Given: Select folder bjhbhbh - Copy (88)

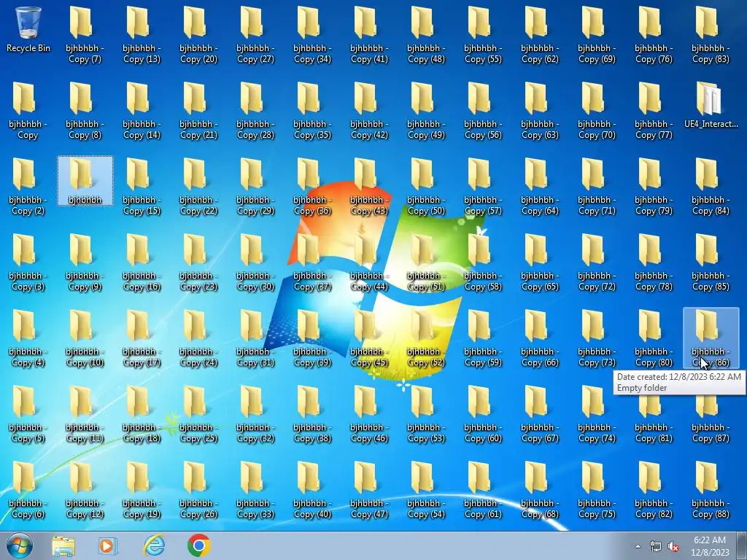Looking at the screenshot, I should point(711,489).
